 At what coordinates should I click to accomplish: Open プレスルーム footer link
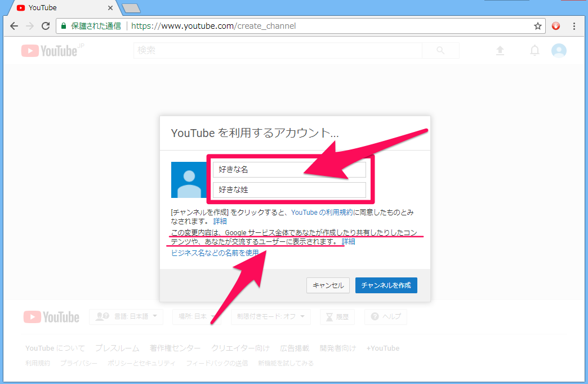[117, 348]
